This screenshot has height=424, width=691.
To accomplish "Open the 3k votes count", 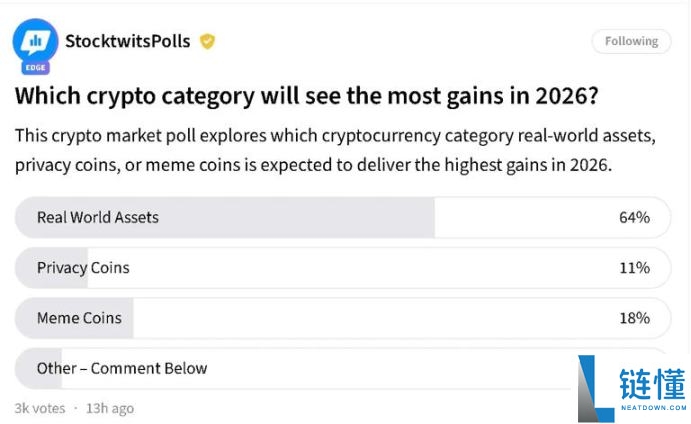I will [40, 409].
